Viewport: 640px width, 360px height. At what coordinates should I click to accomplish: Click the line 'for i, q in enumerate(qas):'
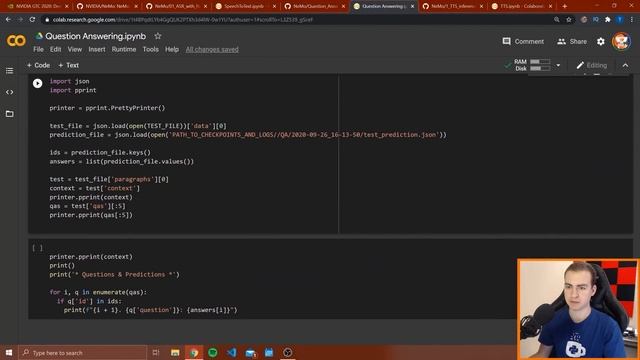[98, 292]
